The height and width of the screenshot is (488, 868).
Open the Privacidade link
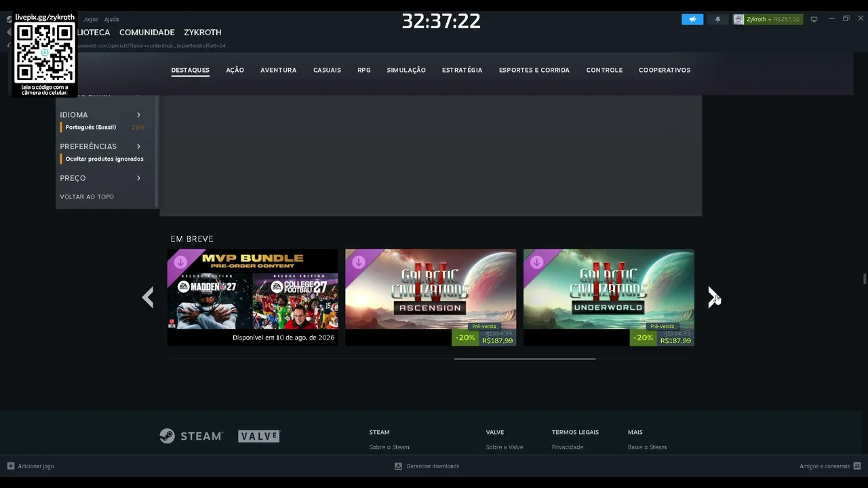[568, 447]
